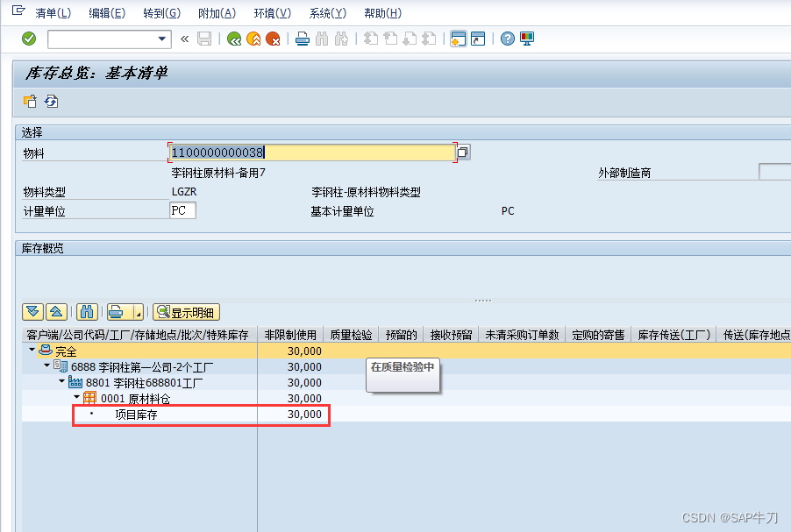Click the 预留的 column header
The image size is (791, 532).
(x=401, y=335)
